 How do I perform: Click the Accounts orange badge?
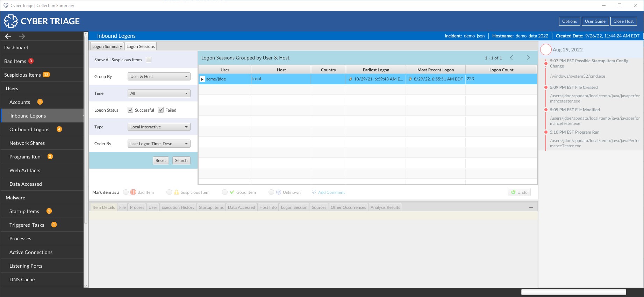click(40, 102)
